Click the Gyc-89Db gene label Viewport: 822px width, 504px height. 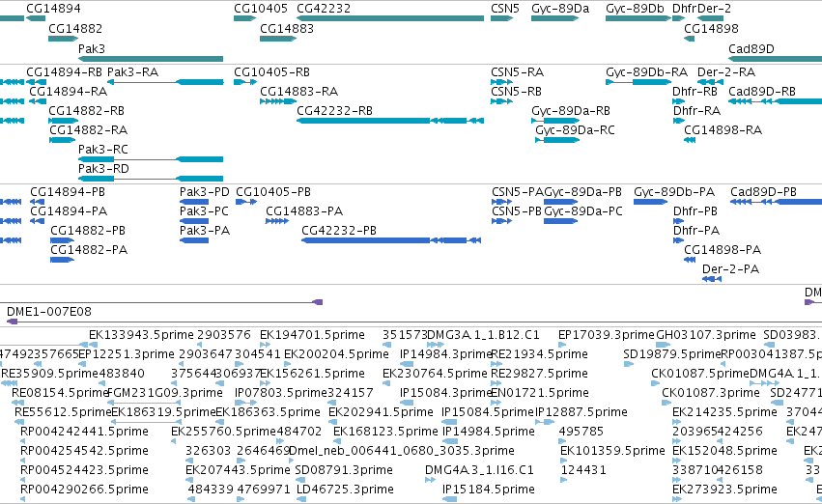(635, 9)
